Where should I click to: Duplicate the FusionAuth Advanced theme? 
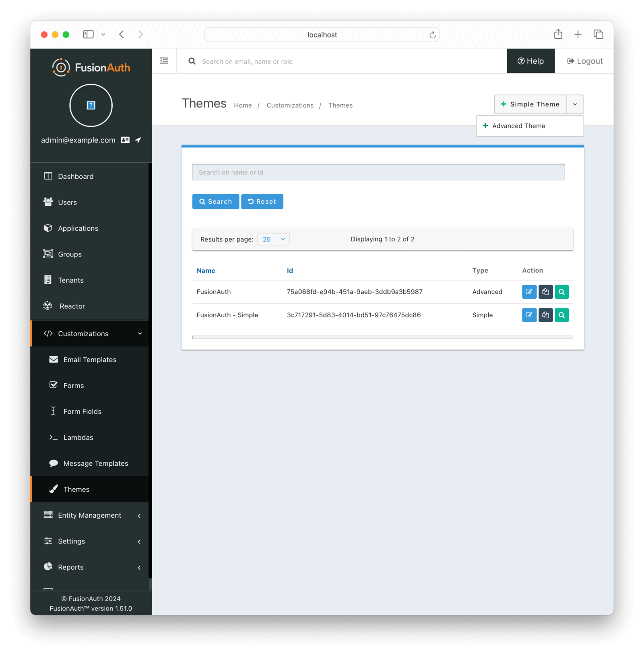tap(545, 292)
